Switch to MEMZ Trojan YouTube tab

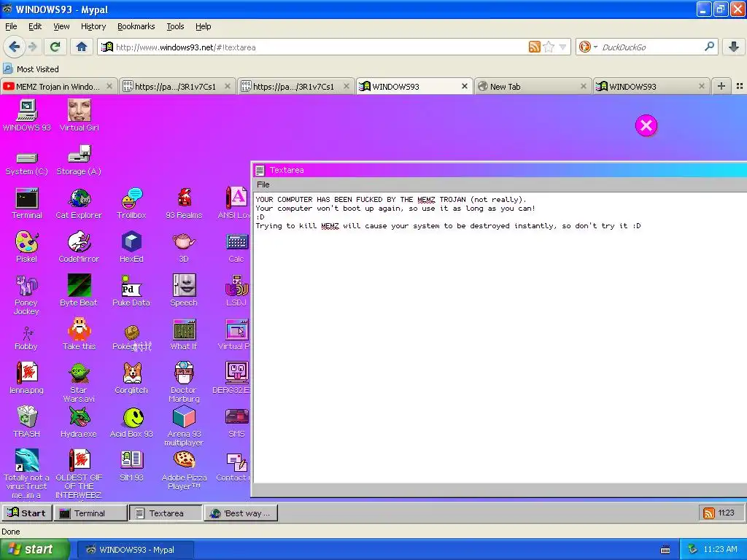(x=58, y=86)
